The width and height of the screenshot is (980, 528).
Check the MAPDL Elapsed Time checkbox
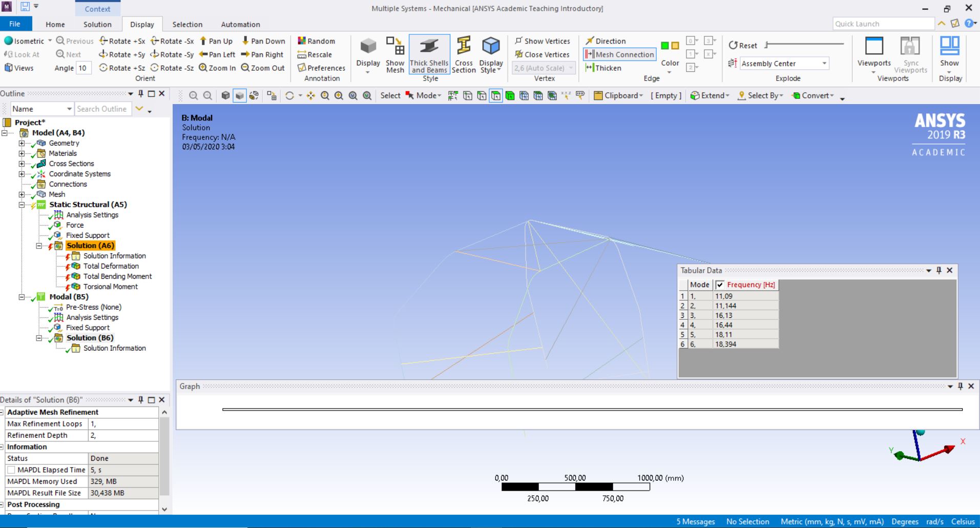[11, 470]
